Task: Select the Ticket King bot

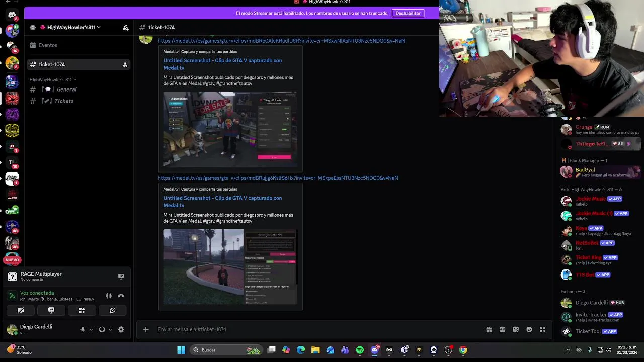Action: (x=600, y=260)
